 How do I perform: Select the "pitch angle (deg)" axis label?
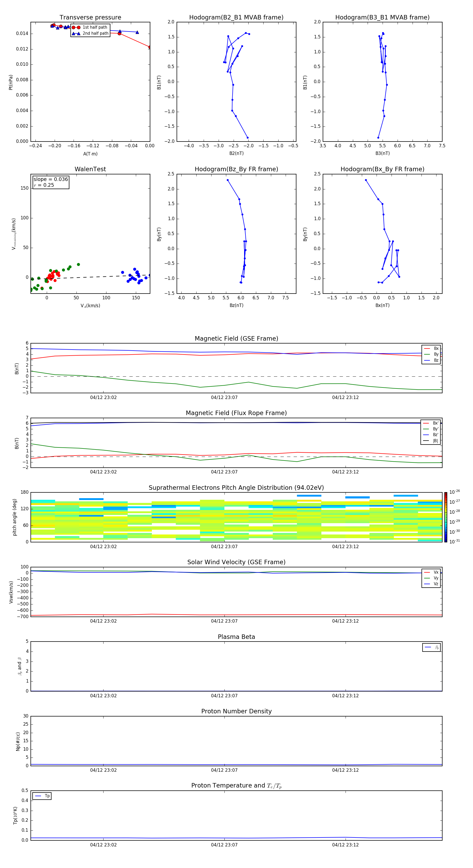(14, 517)
